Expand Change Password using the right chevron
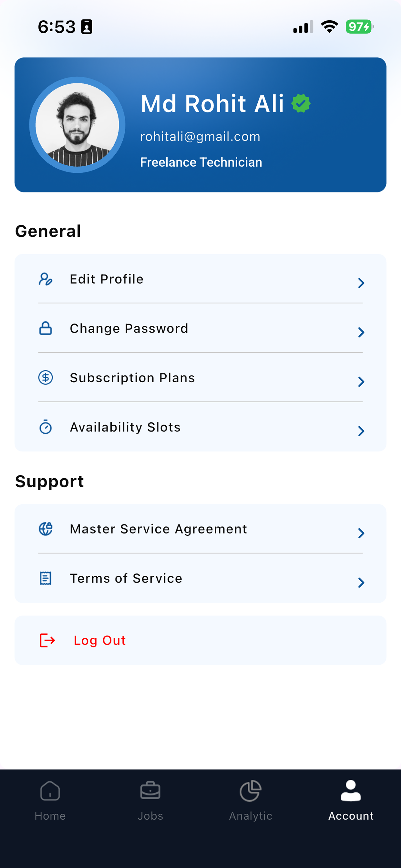 tap(361, 332)
